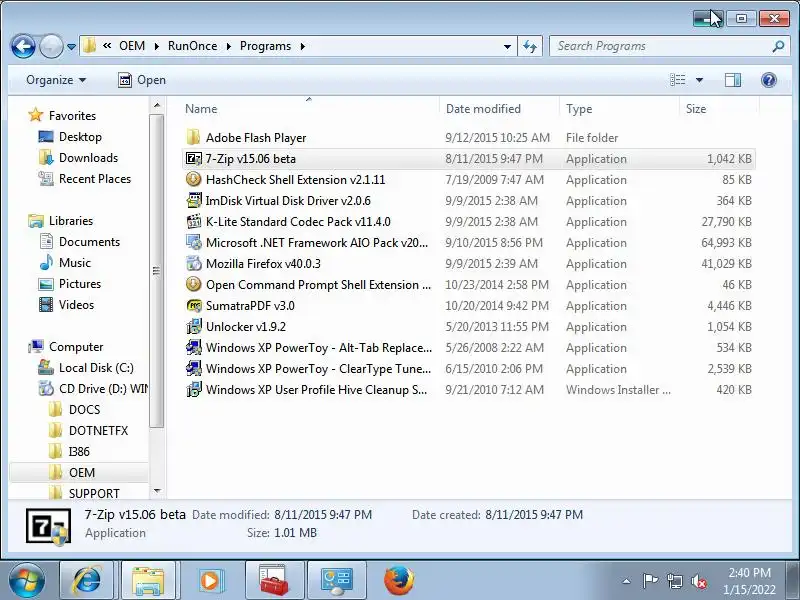Open the Videos library
The image size is (800, 600).
tap(77, 305)
